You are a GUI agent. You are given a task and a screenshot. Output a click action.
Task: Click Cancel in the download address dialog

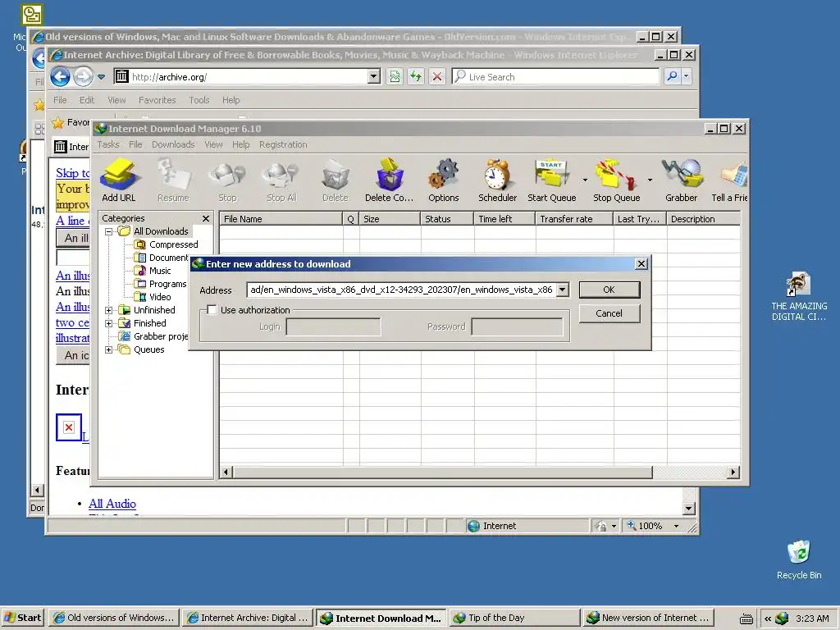coord(609,313)
